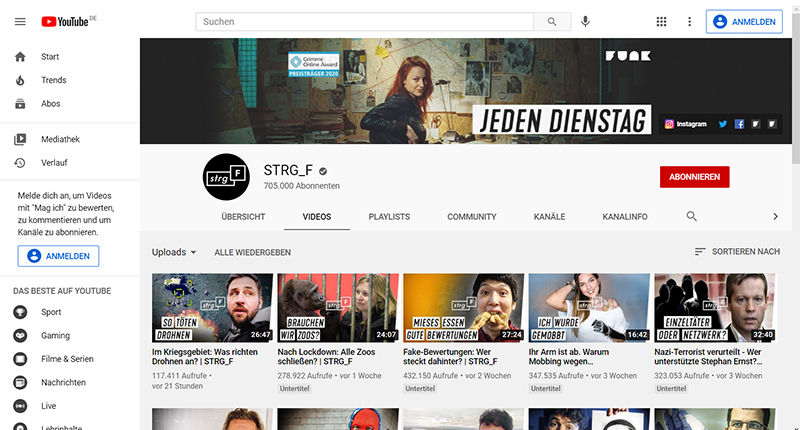This screenshot has height=430, width=800.
Task: Open the YouTube apps grid
Action: click(661, 21)
